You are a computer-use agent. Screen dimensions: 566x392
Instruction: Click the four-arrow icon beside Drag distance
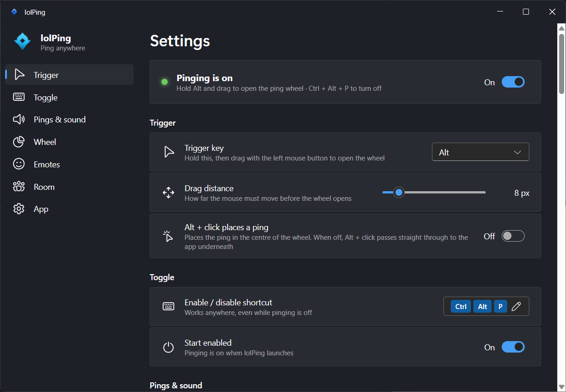(168, 193)
